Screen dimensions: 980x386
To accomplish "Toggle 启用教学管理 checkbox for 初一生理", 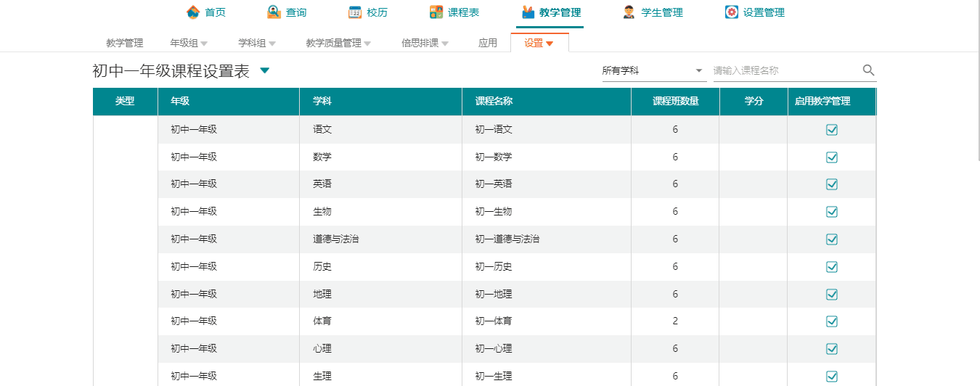I will pyautogui.click(x=832, y=377).
